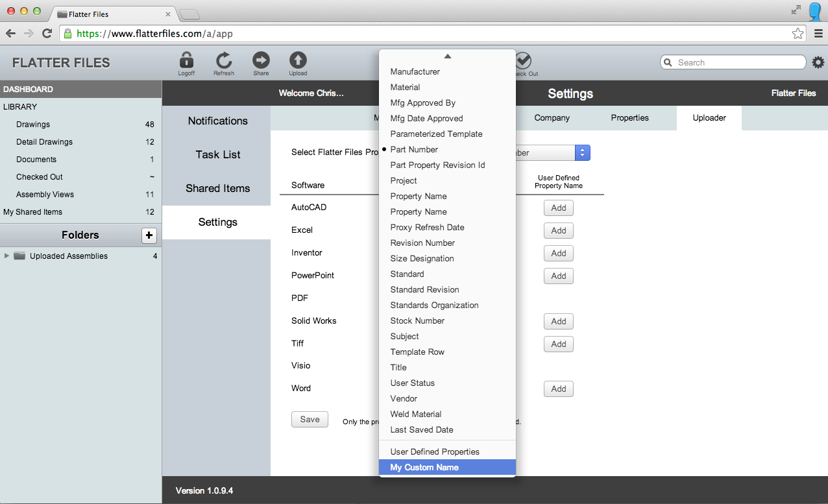828x504 pixels.
Task: Choose Vendor from the list
Action: coord(447,398)
